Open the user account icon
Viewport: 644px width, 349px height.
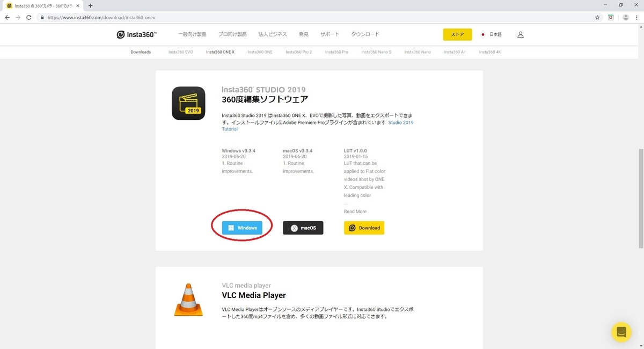(520, 34)
